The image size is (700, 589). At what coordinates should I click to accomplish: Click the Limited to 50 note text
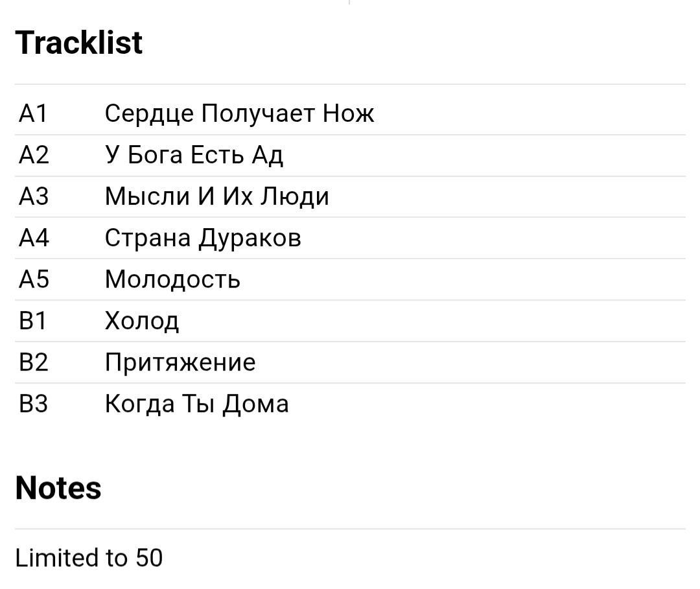tap(89, 558)
